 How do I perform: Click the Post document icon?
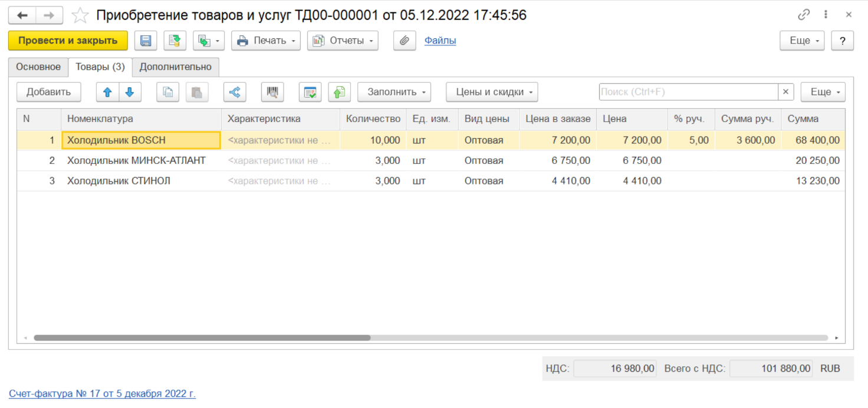175,41
